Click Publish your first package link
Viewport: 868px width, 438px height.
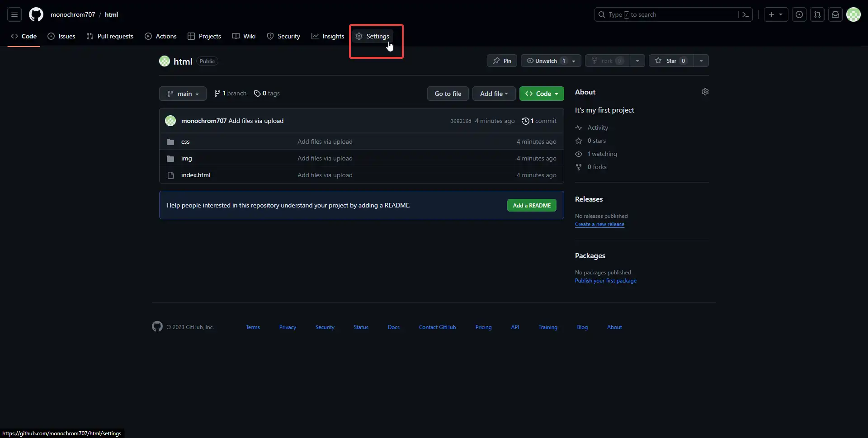click(x=606, y=281)
